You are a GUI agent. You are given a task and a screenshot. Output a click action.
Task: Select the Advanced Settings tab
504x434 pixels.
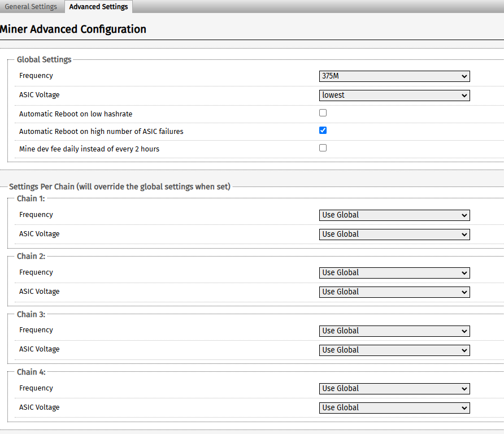point(98,7)
